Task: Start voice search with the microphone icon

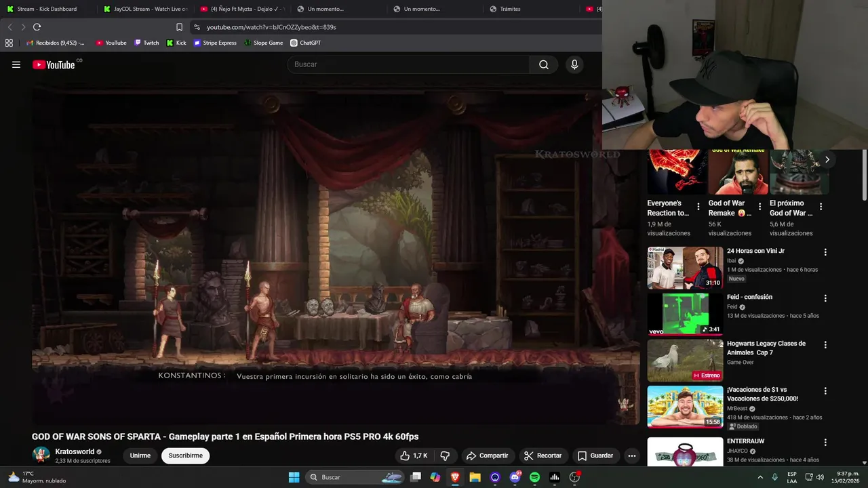Action: point(574,64)
